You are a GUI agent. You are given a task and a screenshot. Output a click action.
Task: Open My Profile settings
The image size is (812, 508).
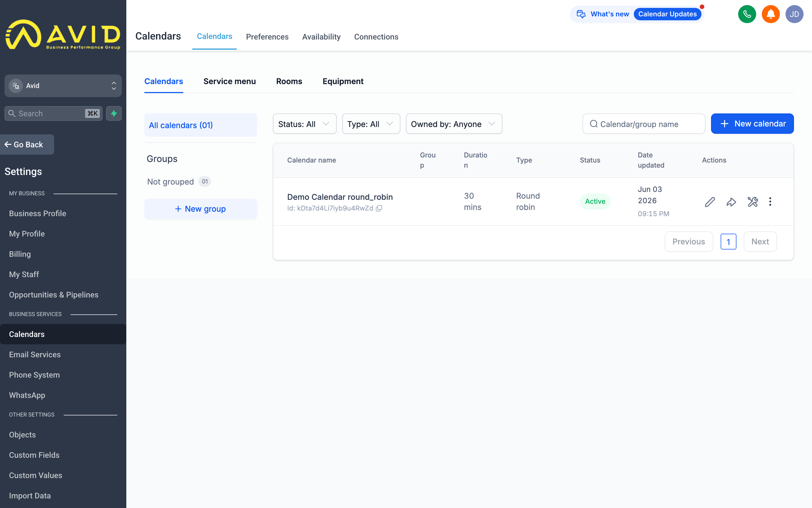click(x=27, y=234)
